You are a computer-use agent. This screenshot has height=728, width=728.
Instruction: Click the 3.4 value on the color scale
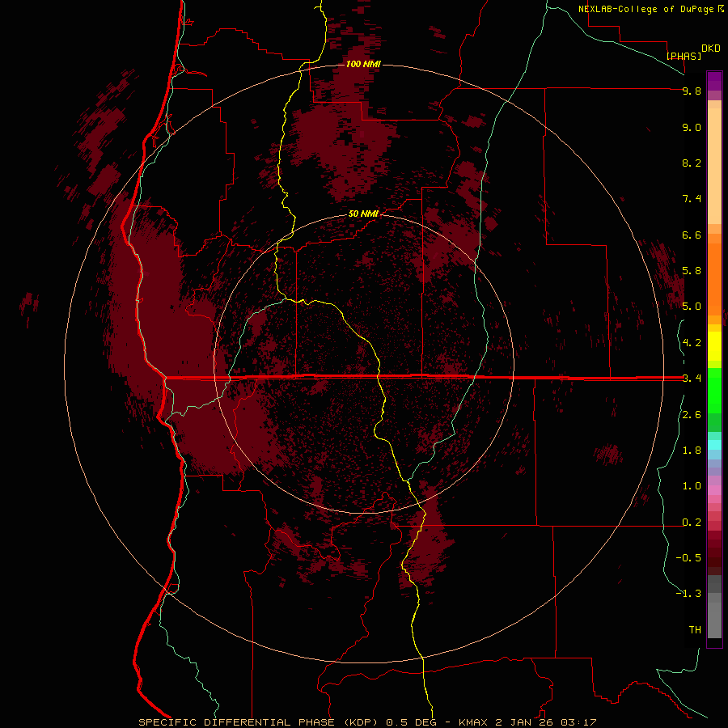[x=692, y=379]
